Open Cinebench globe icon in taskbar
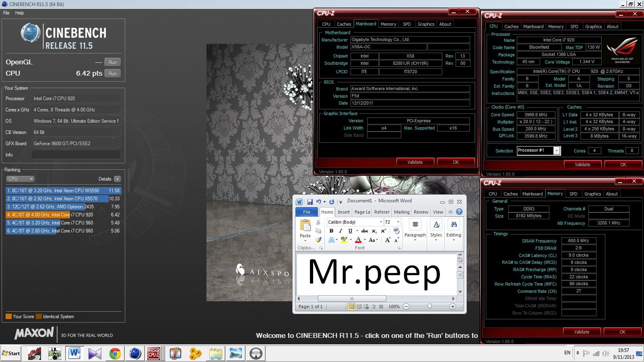The height and width of the screenshot is (362, 644). tap(135, 354)
